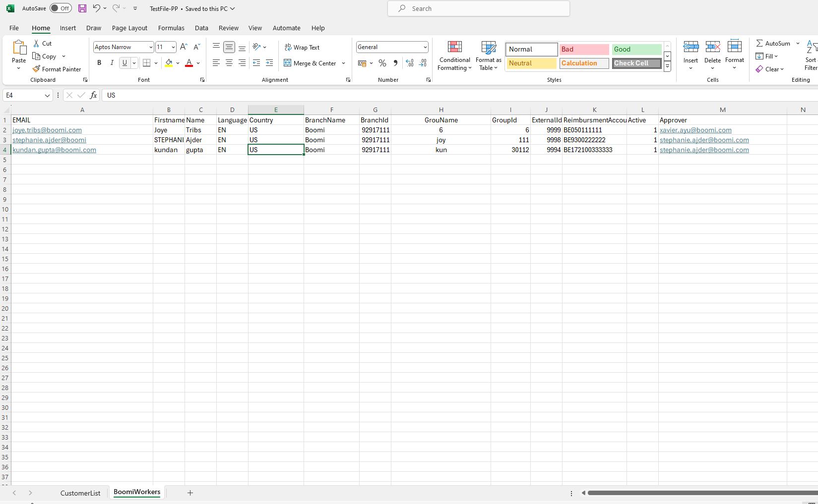The width and height of the screenshot is (818, 504).
Task: Switch to the Formulas ribbon tab
Action: (171, 28)
